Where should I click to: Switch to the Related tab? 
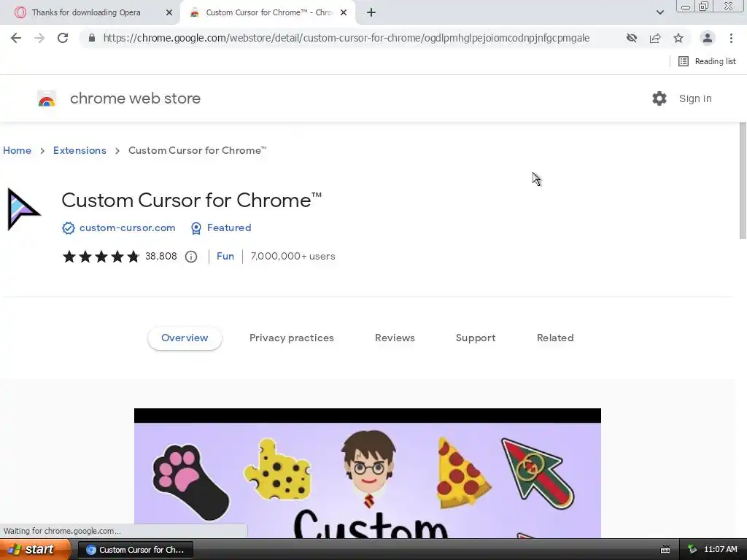pos(555,338)
